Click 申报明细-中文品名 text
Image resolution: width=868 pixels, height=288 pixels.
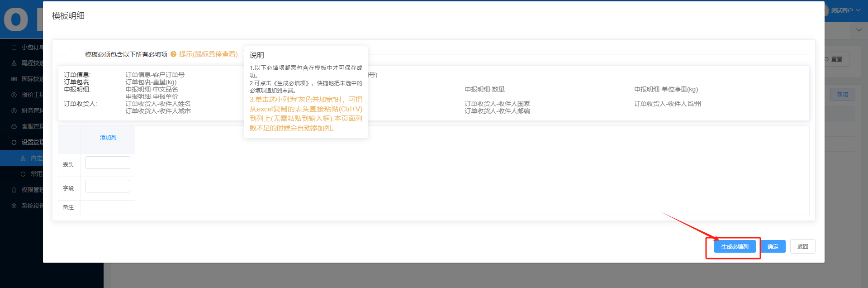click(152, 89)
